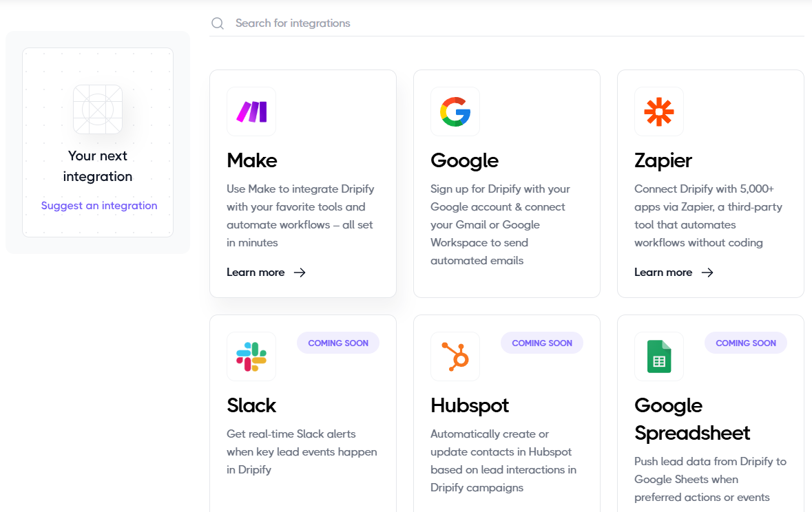Click the Make logo icon

[x=251, y=111]
